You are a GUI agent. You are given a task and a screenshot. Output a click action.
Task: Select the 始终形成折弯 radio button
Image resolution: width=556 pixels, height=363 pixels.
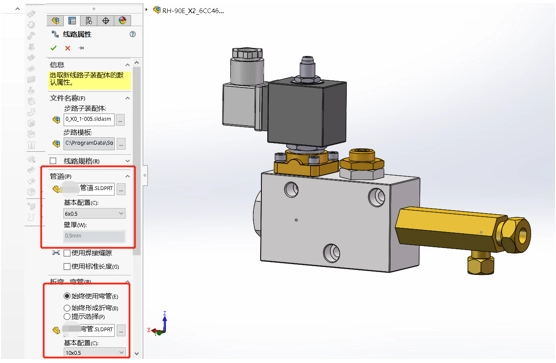[x=67, y=308]
